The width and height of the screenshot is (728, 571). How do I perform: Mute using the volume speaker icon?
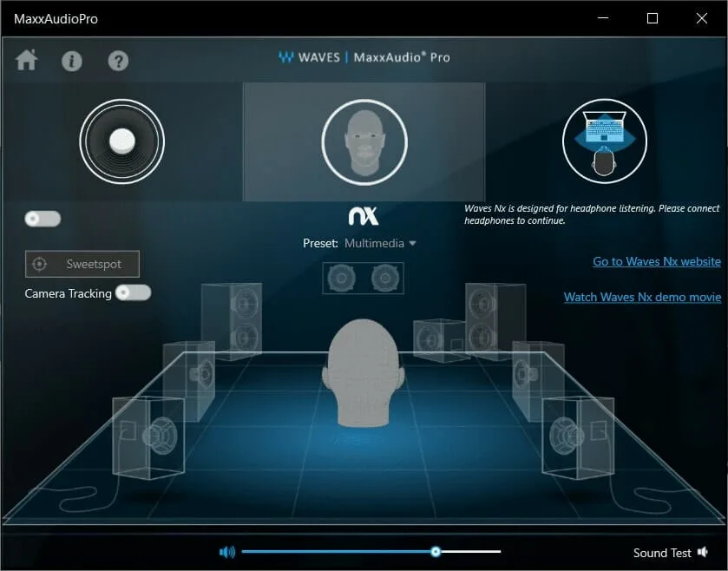(x=227, y=552)
